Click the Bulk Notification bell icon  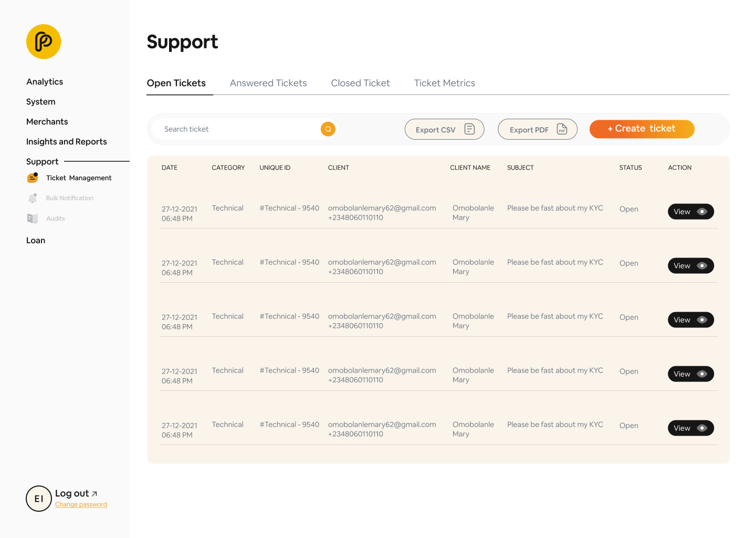click(x=33, y=198)
